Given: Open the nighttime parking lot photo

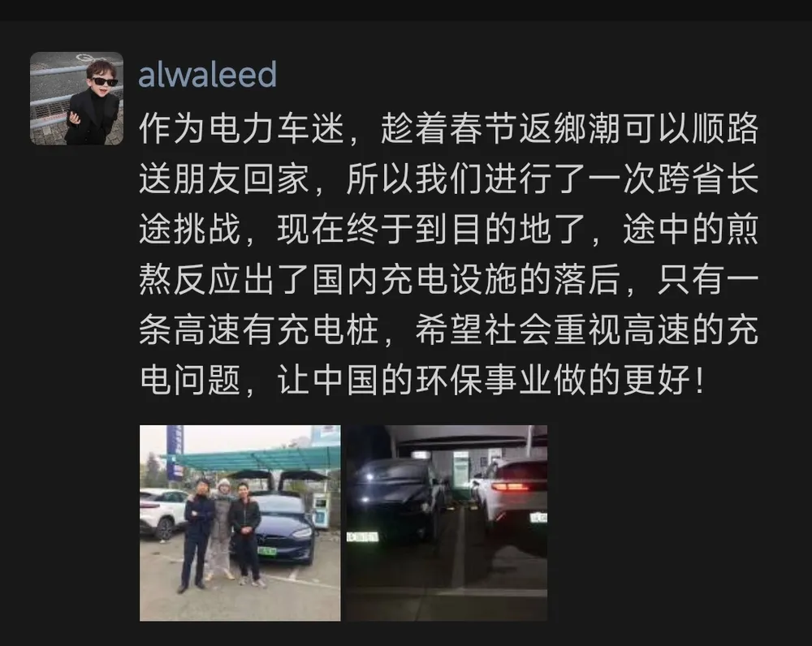Looking at the screenshot, I should point(447,523).
